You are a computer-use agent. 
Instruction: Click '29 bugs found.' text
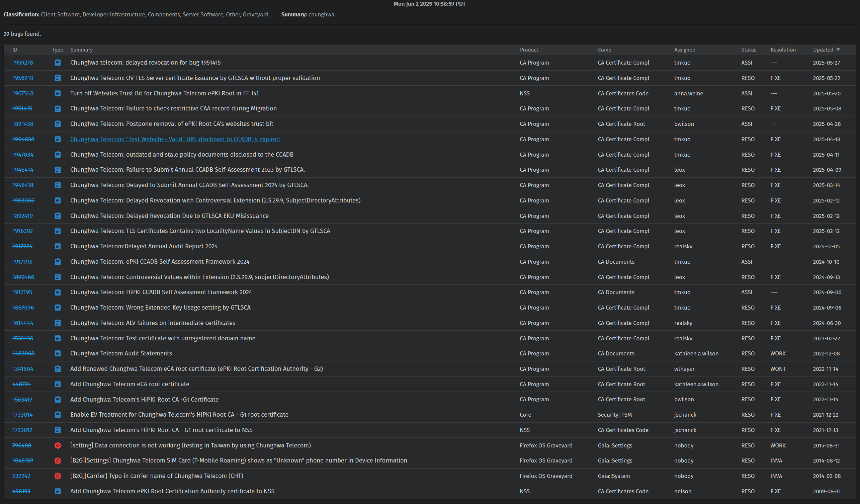[x=22, y=34]
